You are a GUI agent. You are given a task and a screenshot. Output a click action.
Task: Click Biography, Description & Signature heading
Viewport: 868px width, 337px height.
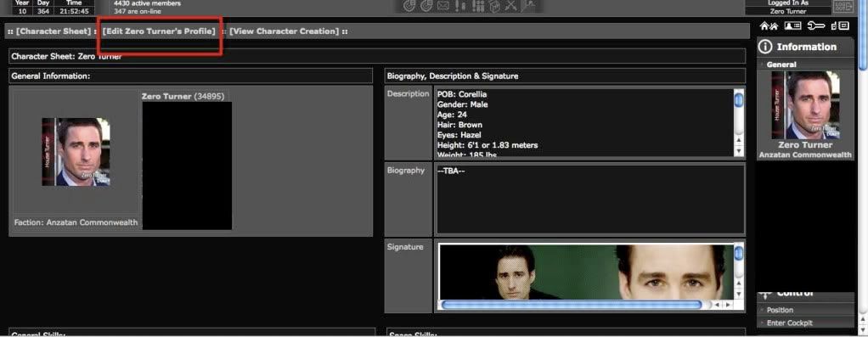pos(453,76)
